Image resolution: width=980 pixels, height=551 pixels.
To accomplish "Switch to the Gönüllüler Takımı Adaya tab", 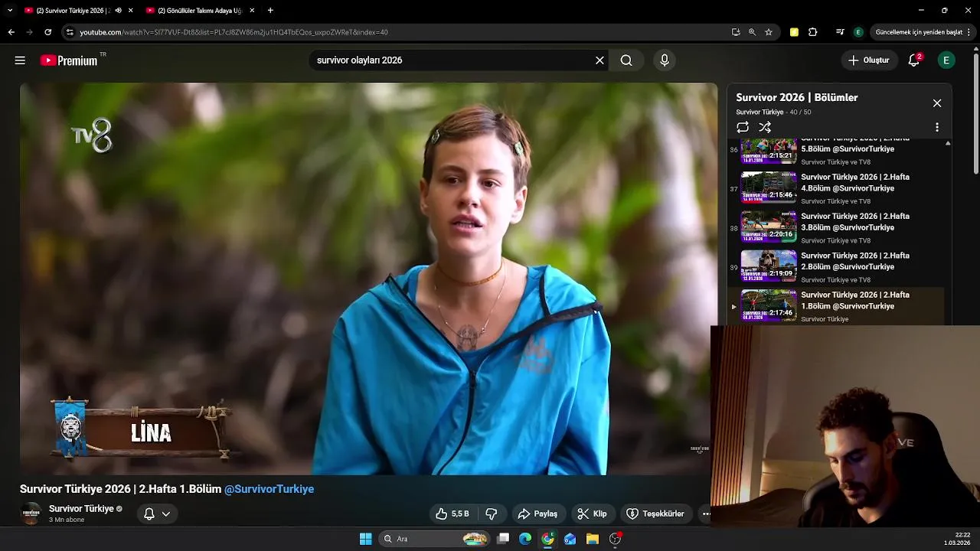I will click(199, 11).
